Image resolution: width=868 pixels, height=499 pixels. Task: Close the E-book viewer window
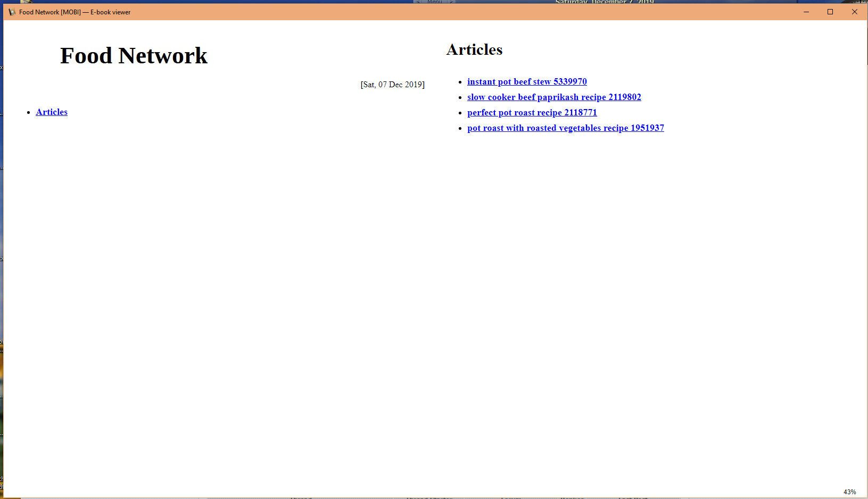855,12
